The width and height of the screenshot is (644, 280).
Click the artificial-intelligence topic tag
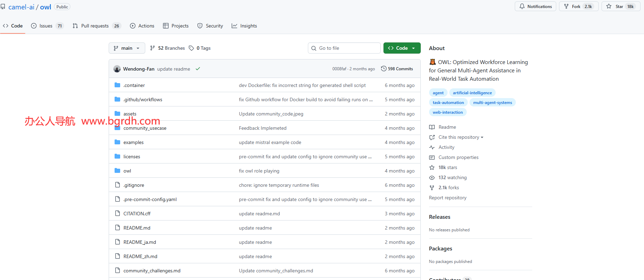click(472, 93)
